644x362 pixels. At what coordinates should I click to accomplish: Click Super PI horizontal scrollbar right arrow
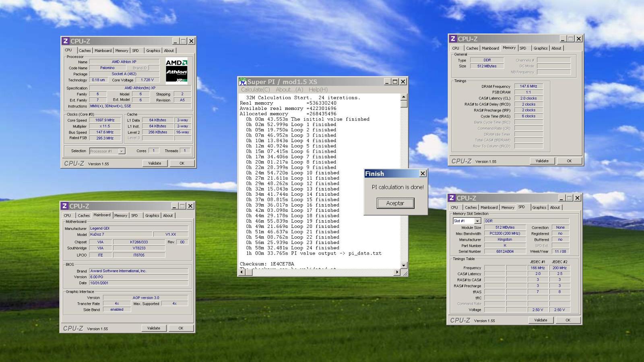[x=397, y=272]
